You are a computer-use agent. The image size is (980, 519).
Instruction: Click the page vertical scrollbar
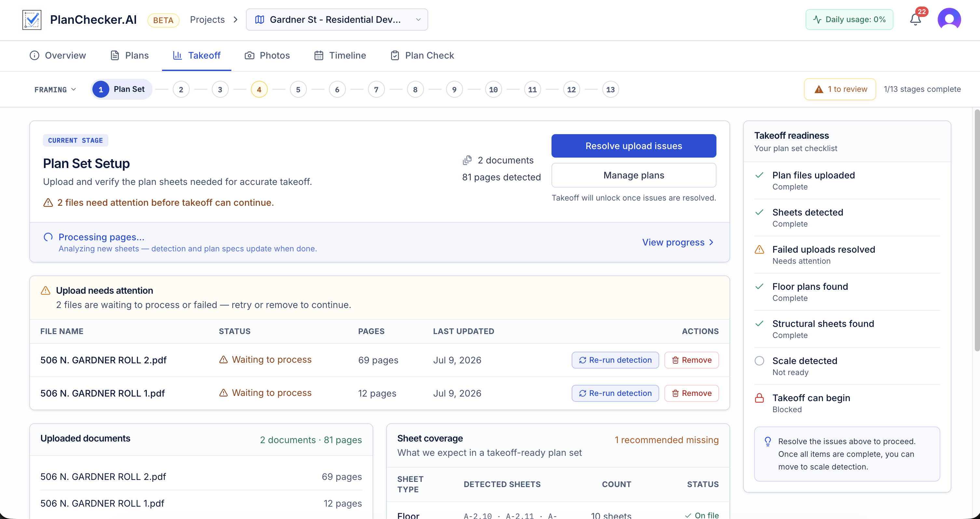(x=976, y=231)
